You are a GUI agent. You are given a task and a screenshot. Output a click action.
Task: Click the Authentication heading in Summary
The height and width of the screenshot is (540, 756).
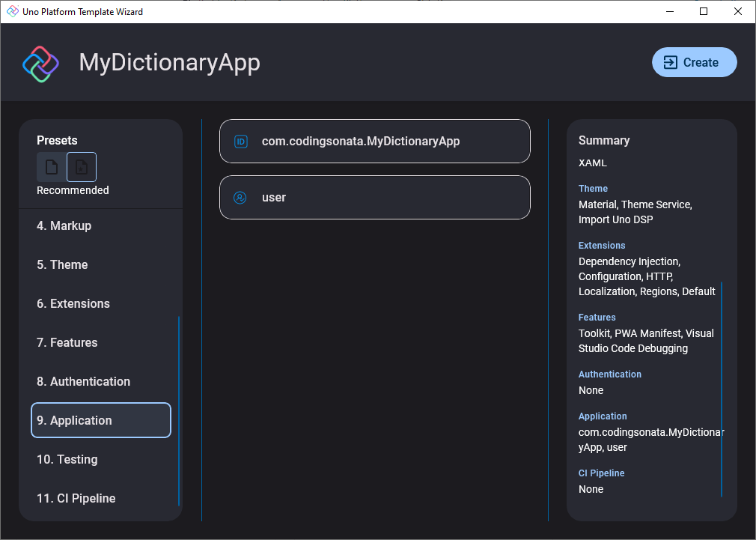610,374
